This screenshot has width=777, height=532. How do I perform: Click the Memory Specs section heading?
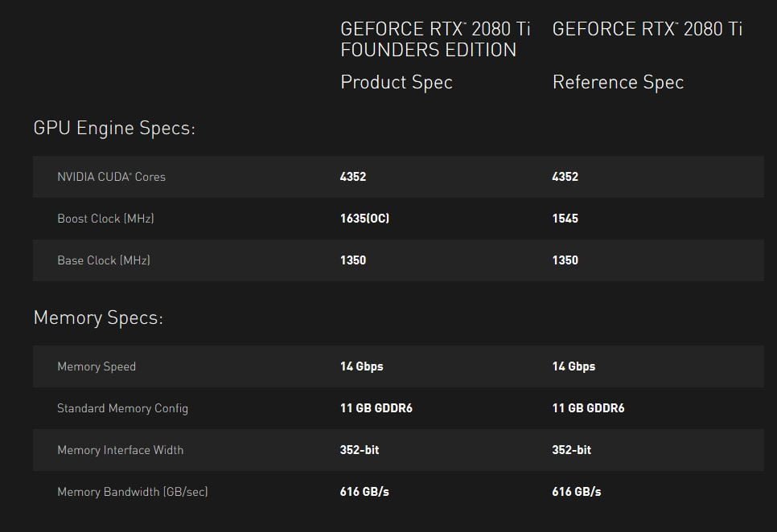click(x=98, y=317)
